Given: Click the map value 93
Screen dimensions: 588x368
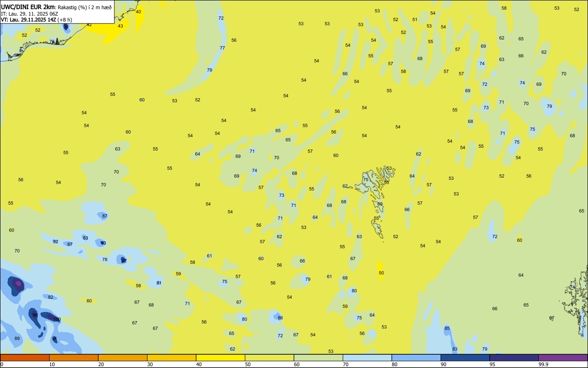Looking at the screenshot, I should [x=103, y=243].
